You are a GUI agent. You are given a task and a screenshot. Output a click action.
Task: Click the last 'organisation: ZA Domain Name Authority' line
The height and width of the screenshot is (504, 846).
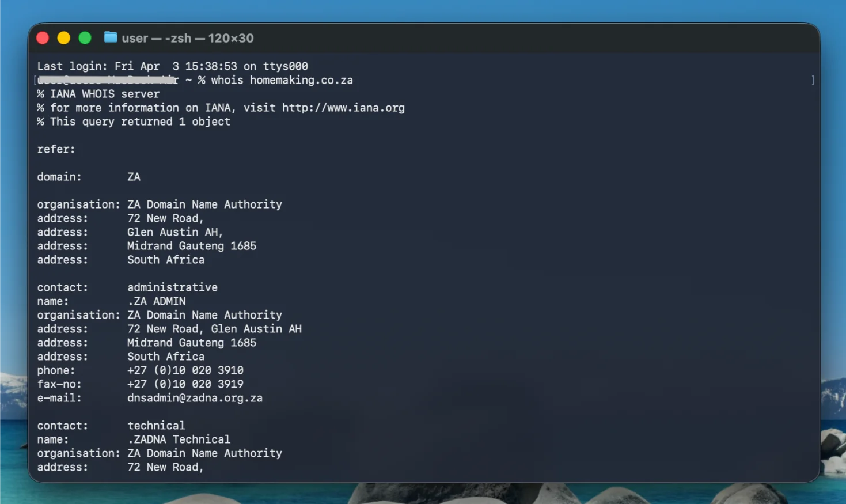click(160, 453)
